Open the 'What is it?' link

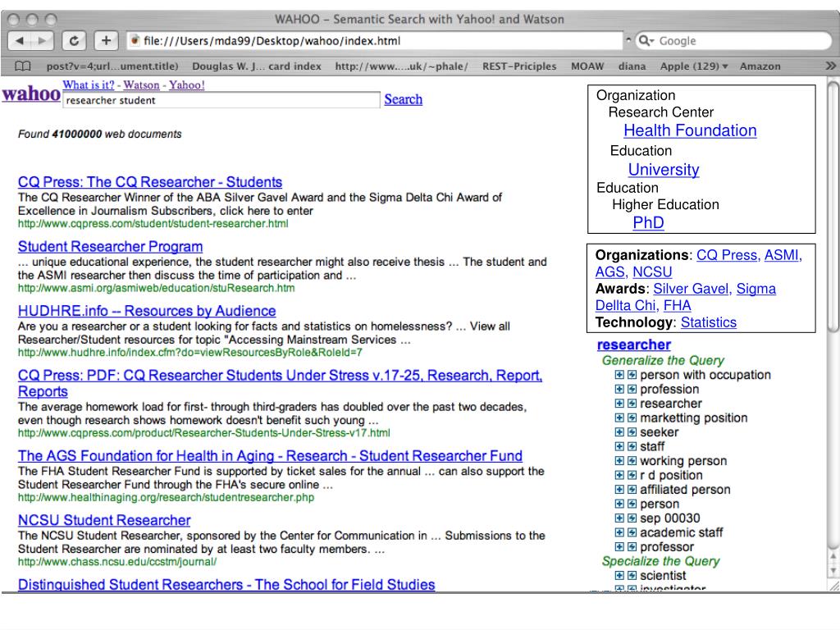(x=89, y=84)
